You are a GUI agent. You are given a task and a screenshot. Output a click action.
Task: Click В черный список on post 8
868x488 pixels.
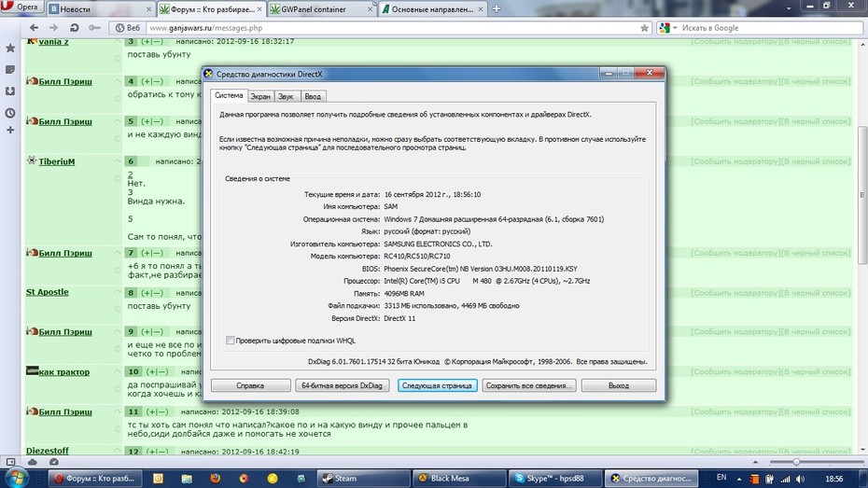click(x=815, y=293)
